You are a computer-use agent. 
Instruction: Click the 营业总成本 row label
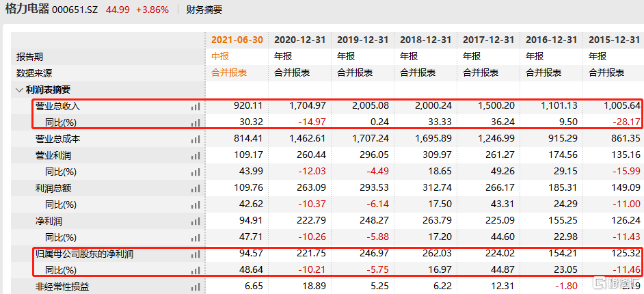pyautogui.click(x=58, y=139)
